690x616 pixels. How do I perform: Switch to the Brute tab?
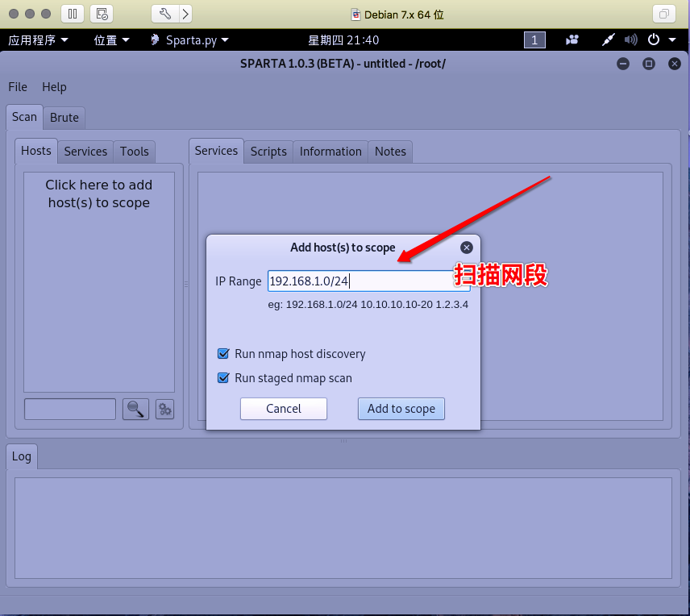(64, 118)
